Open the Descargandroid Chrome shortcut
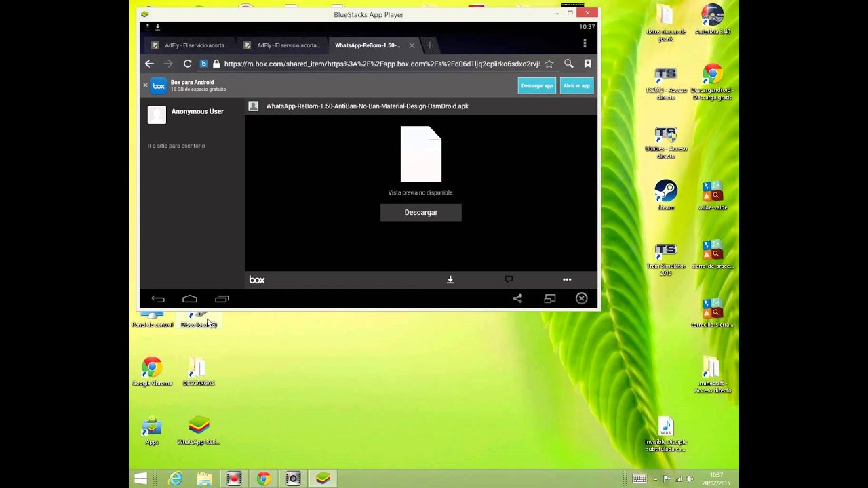This screenshot has width=868, height=488. pos(713,82)
